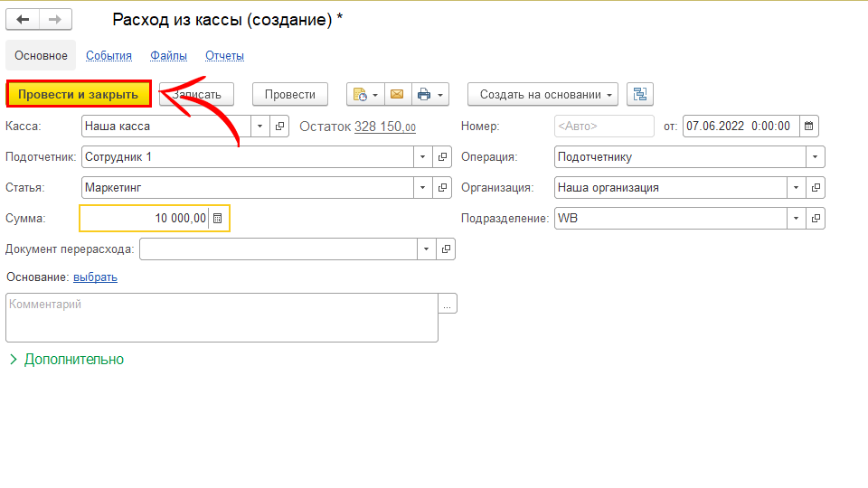The width and height of the screenshot is (868, 488).
Task: Open the Организация record via open icon
Action: tap(815, 188)
